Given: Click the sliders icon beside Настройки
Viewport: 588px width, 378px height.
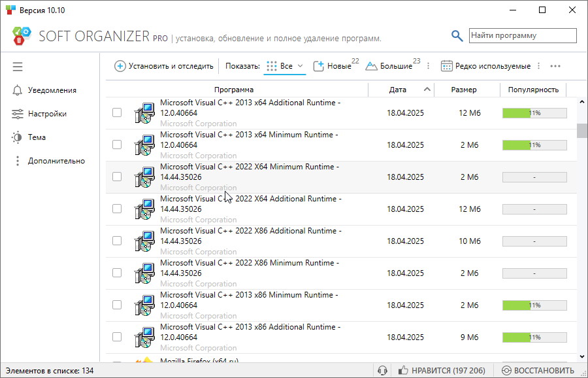Looking at the screenshot, I should coord(17,114).
